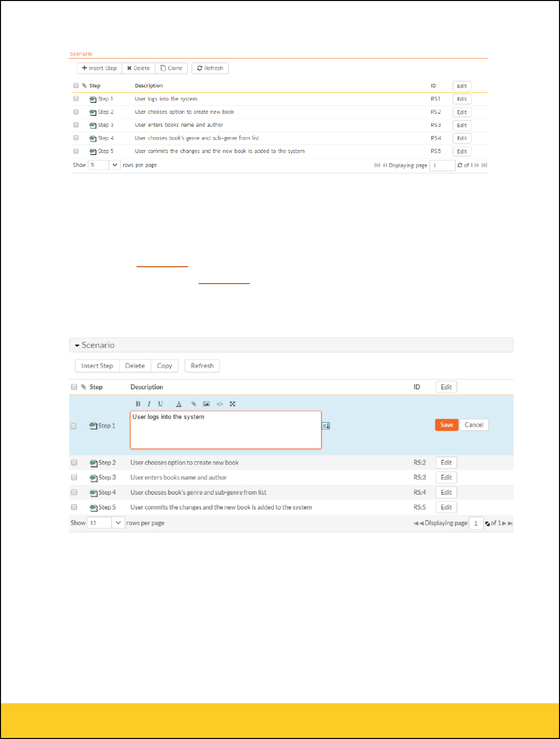Check the box for row RS3
Viewport: 560px width, 739px height.
pyautogui.click(x=76, y=125)
